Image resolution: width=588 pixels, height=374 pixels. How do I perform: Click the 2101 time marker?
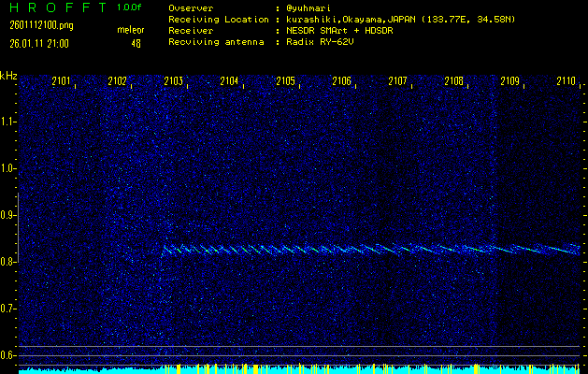click(63, 82)
